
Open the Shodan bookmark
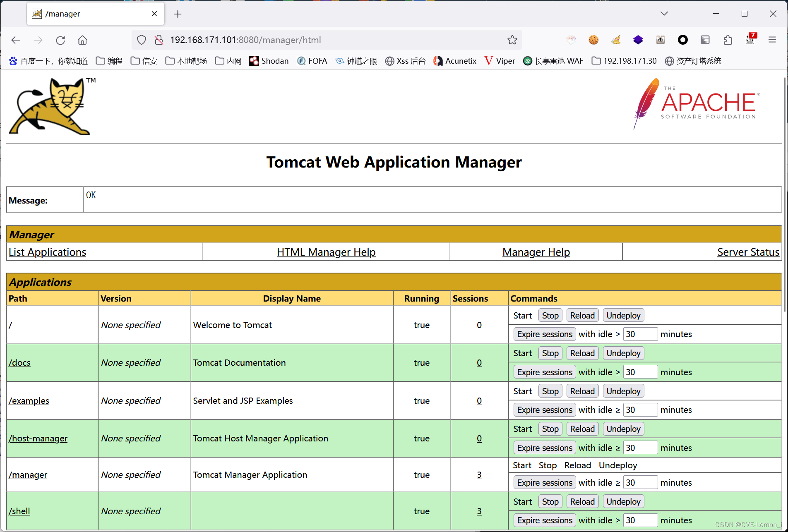[269, 61]
